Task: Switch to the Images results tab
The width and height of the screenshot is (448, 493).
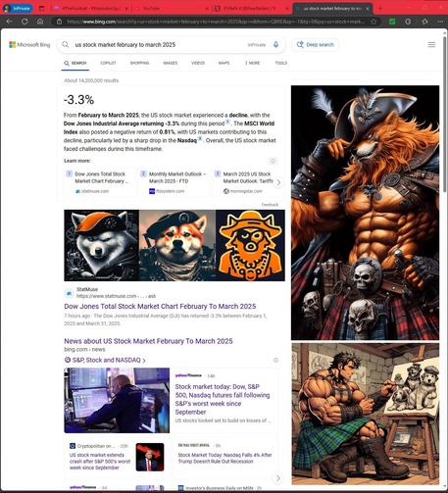Action: [x=171, y=63]
